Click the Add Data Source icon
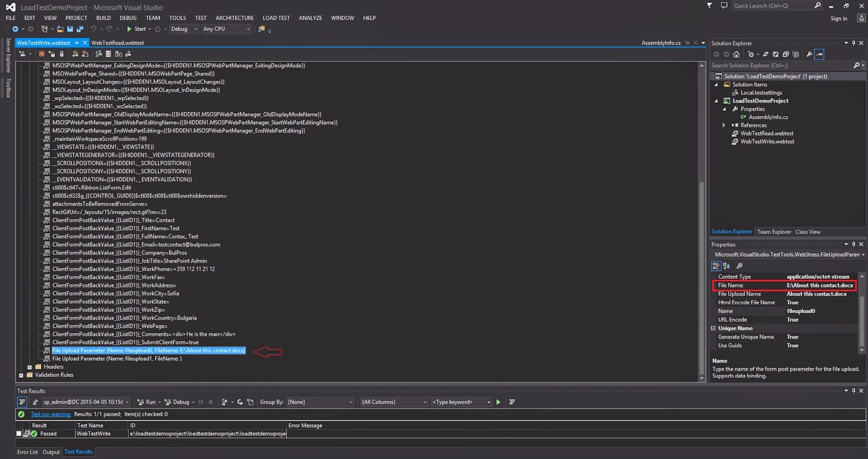This screenshot has height=459, width=868. click(52, 54)
